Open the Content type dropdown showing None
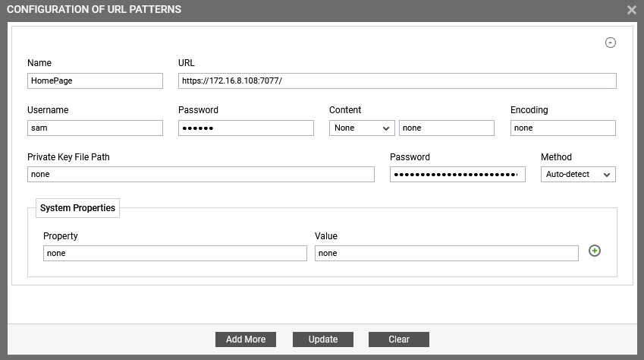Screen dimensions: 644x360 pos(362,128)
